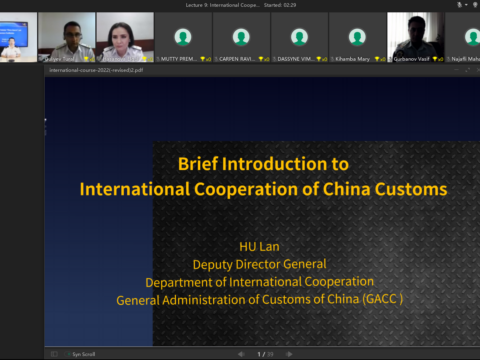Click the microphone icon in the top bar
Screen dimensions: 480x360
click(460, 5)
